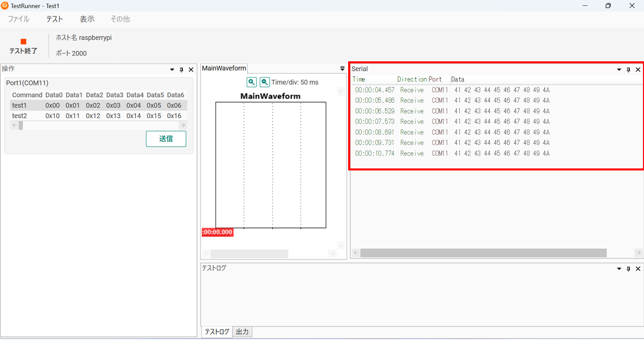
Task: Close the 操作 panel with its X icon
Action: click(x=191, y=70)
